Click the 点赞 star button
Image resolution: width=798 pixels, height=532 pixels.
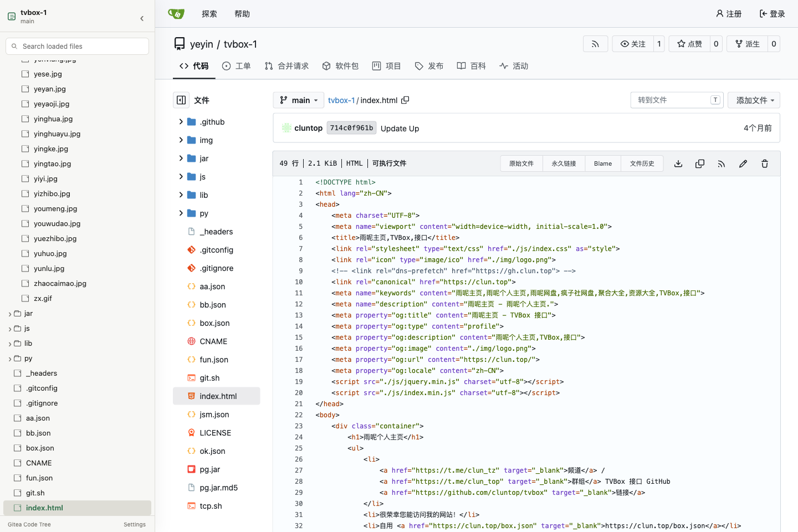[x=689, y=44]
